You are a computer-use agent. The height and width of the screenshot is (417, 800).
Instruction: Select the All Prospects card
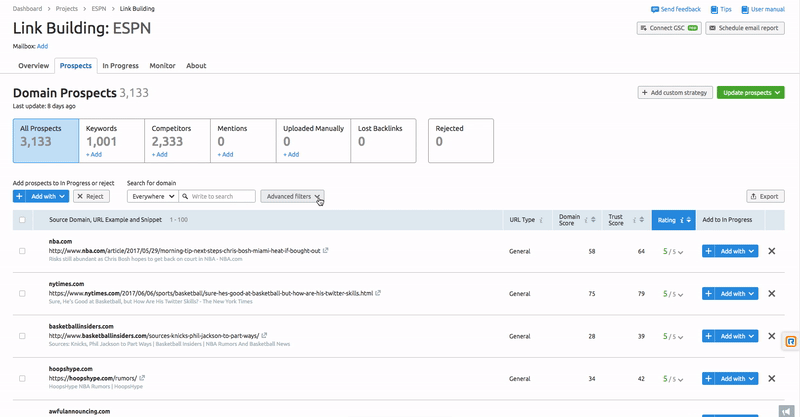(46, 141)
